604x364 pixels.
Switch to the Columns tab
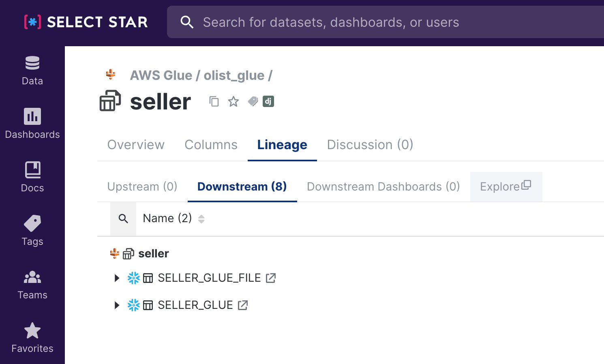[x=211, y=145]
